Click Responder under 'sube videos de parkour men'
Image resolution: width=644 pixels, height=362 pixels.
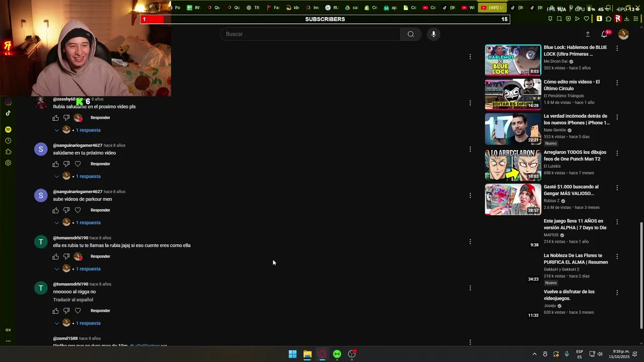click(100, 210)
